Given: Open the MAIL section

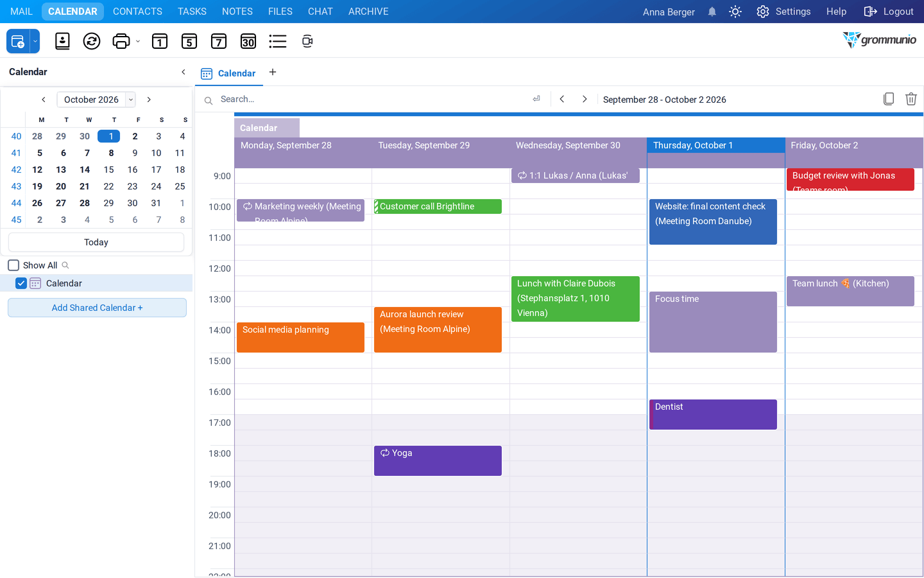Looking at the screenshot, I should (21, 12).
